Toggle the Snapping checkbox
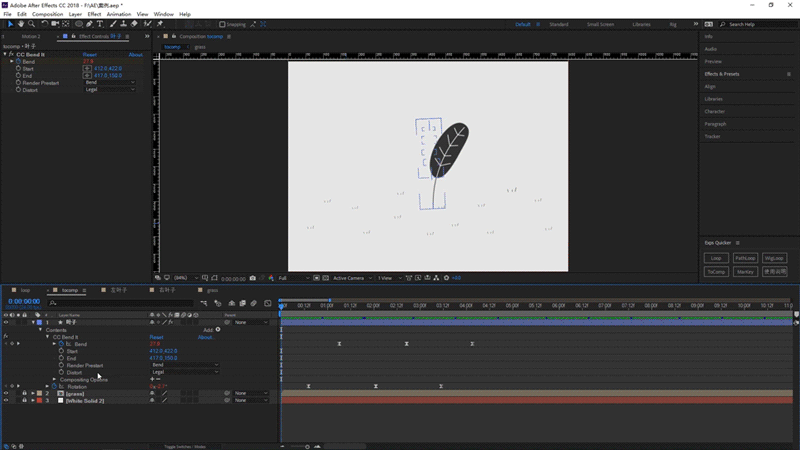800x450 pixels. [x=222, y=24]
